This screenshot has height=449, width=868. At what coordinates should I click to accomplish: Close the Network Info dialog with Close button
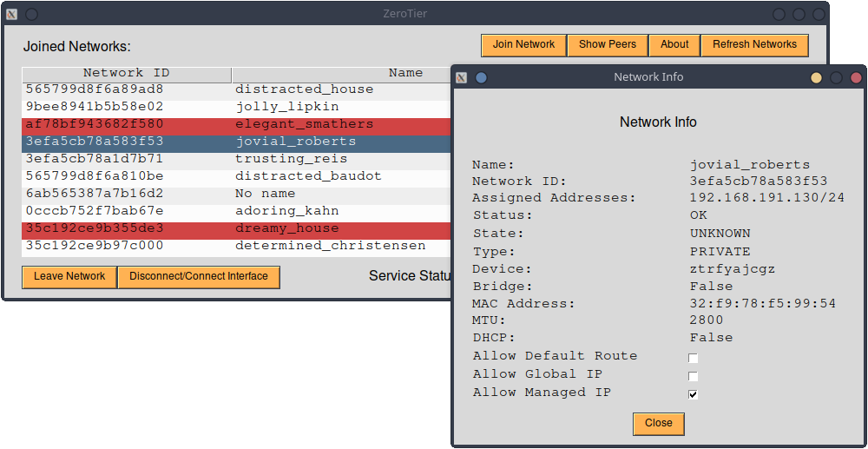tap(658, 424)
